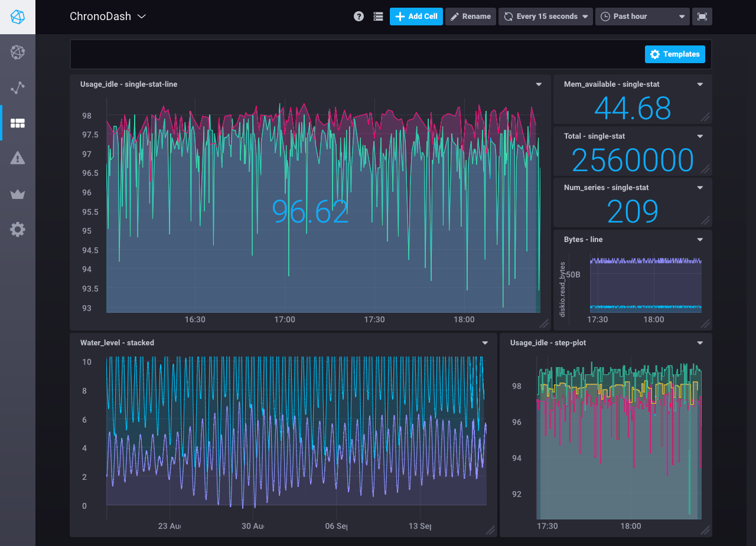756x546 pixels.
Task: Open the Past hour time range dropdown
Action: click(x=642, y=17)
